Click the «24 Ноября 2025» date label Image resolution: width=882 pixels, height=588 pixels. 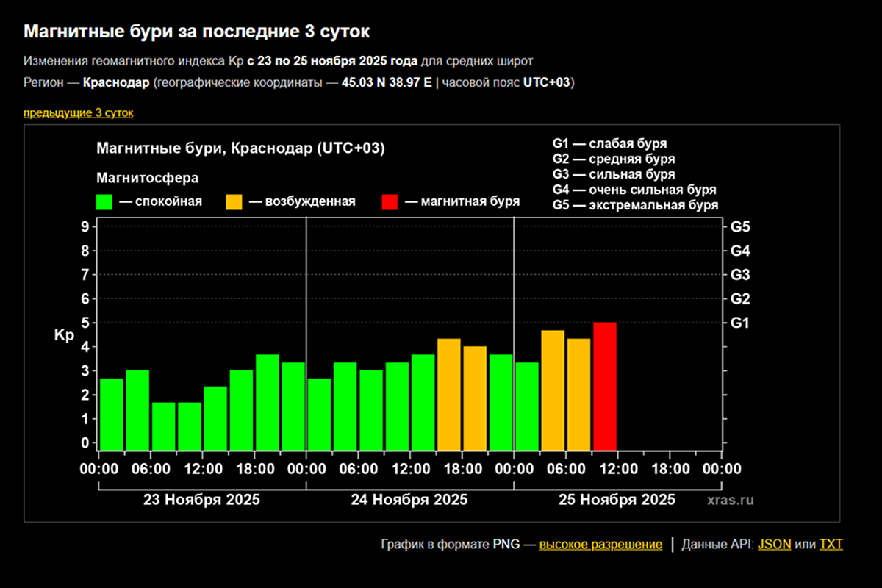409,500
